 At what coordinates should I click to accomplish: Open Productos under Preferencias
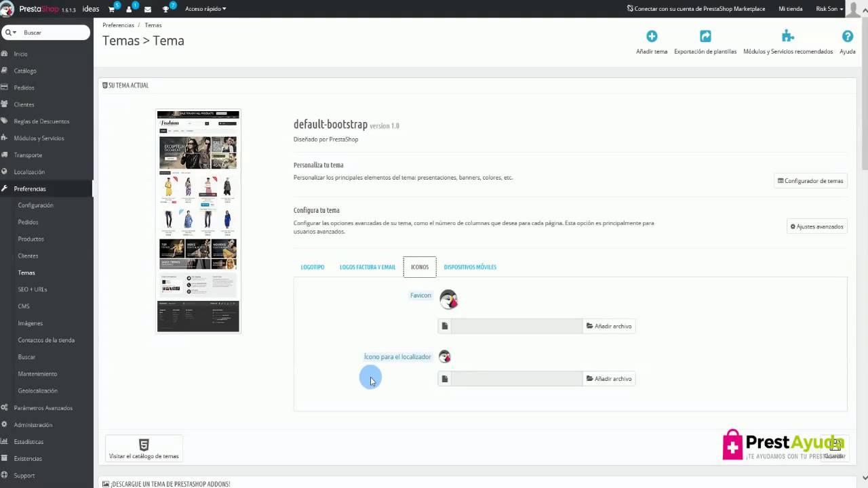tap(31, 239)
